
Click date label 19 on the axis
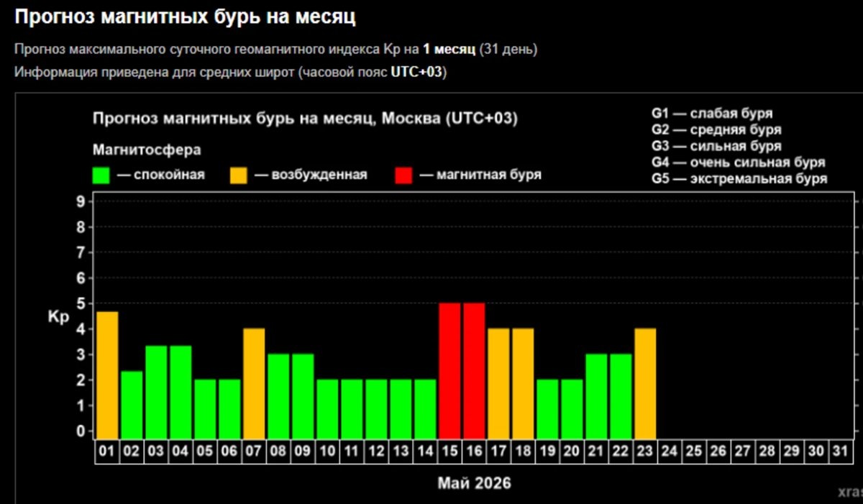point(547,452)
